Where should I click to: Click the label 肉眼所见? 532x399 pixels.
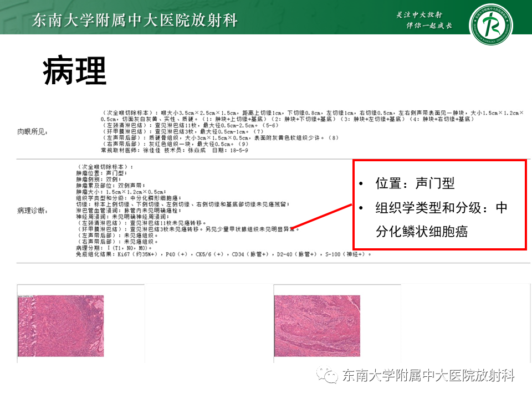[32, 132]
